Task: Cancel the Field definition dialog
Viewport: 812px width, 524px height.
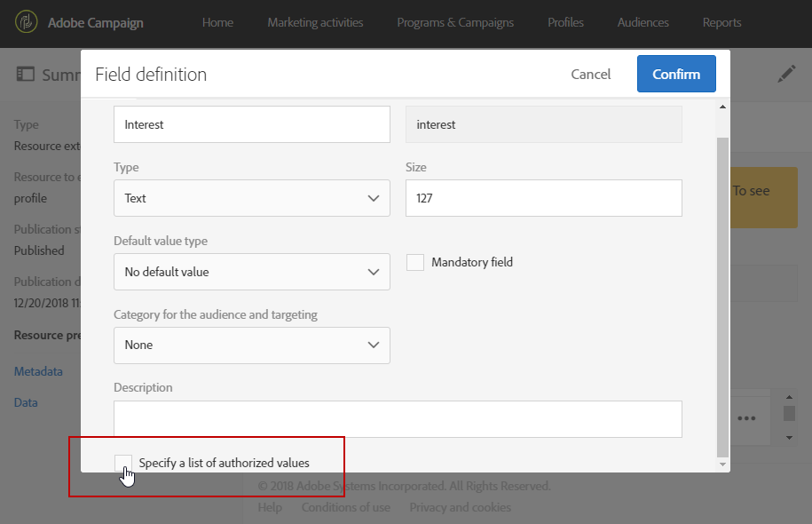Action: (x=590, y=75)
